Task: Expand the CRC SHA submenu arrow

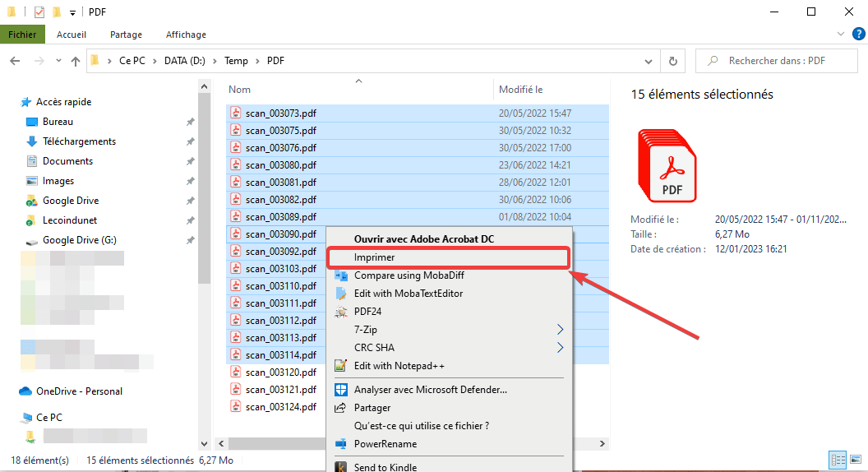Action: [561, 348]
